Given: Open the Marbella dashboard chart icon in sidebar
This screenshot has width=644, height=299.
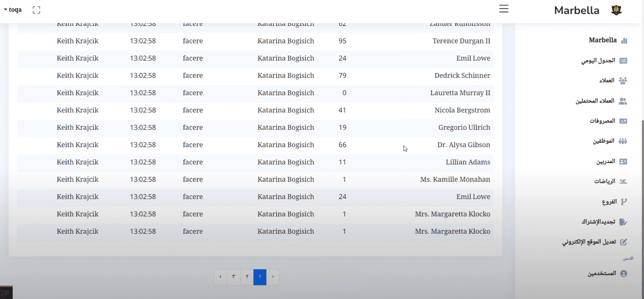Looking at the screenshot, I should 624,40.
